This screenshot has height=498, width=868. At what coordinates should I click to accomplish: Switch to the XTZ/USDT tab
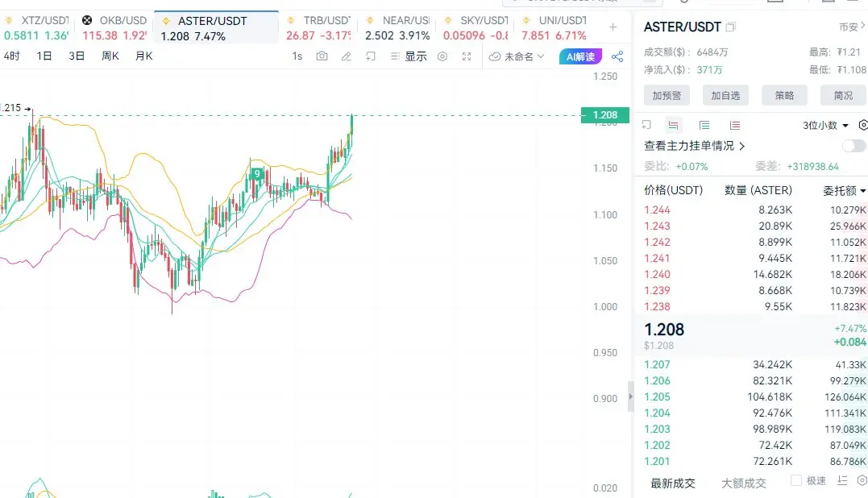[36, 27]
